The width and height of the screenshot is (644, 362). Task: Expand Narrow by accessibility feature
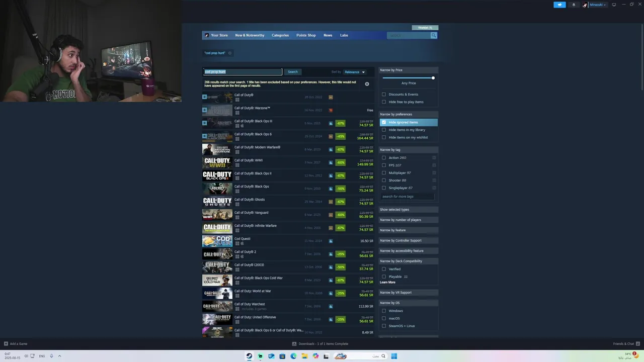pos(408,251)
